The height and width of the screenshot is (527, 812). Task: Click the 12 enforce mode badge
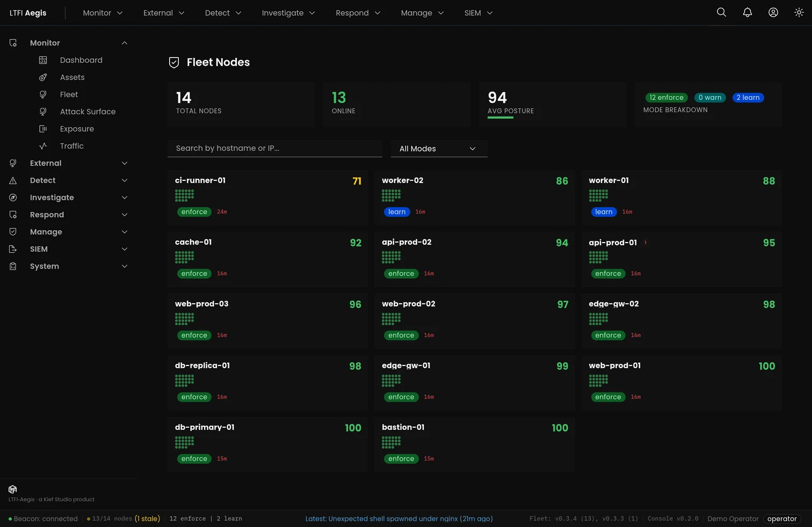[x=666, y=98]
